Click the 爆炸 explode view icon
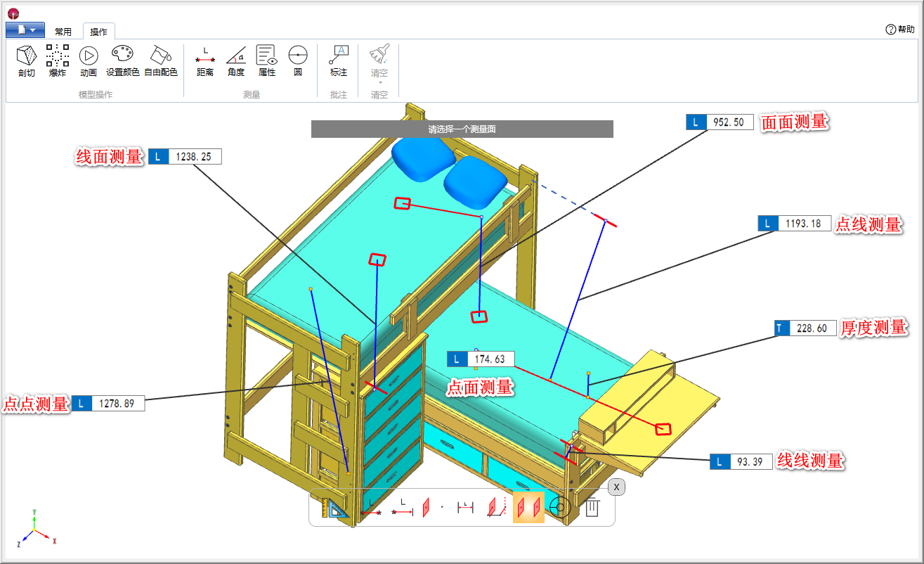 pos(58,61)
